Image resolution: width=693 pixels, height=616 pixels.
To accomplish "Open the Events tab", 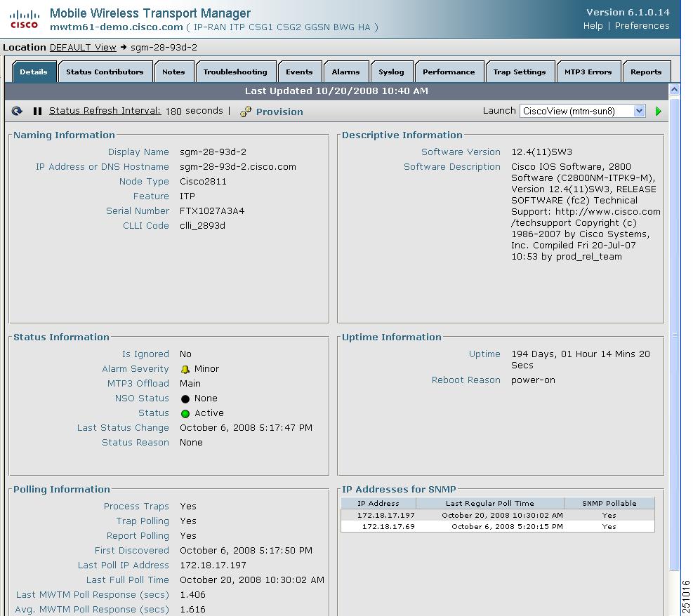I will coord(299,72).
